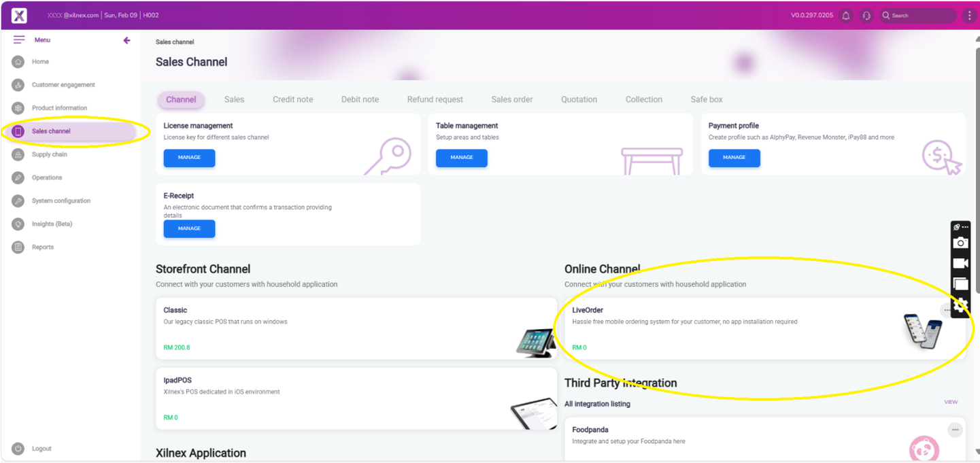The image size is (980, 463).
Task: Select the video recorder icon in the side toolbar
Action: coord(960,263)
